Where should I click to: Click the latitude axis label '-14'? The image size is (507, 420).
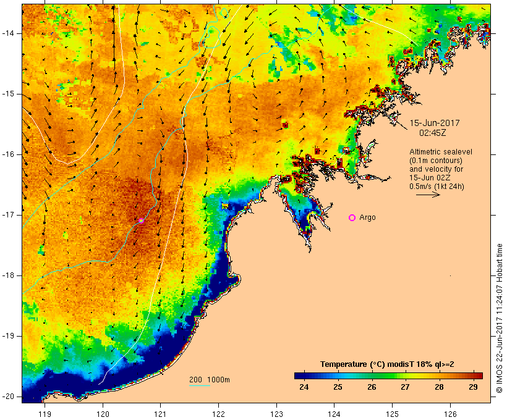point(8,33)
